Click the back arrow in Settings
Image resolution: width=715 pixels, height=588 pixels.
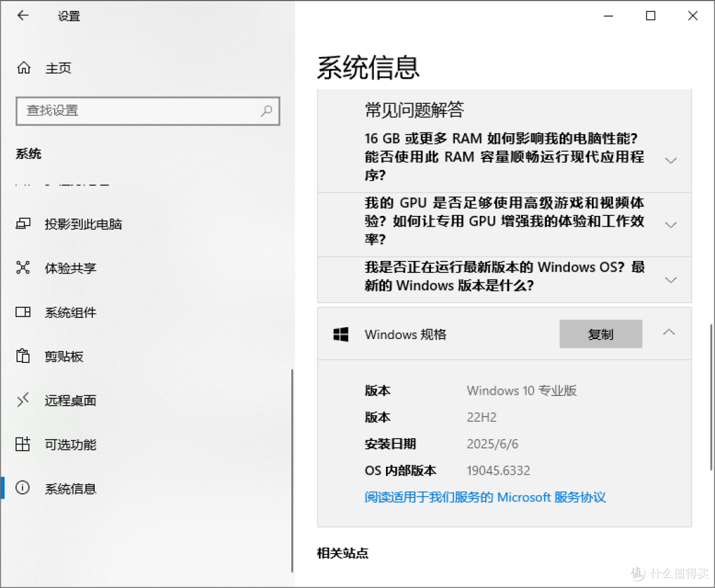coord(23,15)
